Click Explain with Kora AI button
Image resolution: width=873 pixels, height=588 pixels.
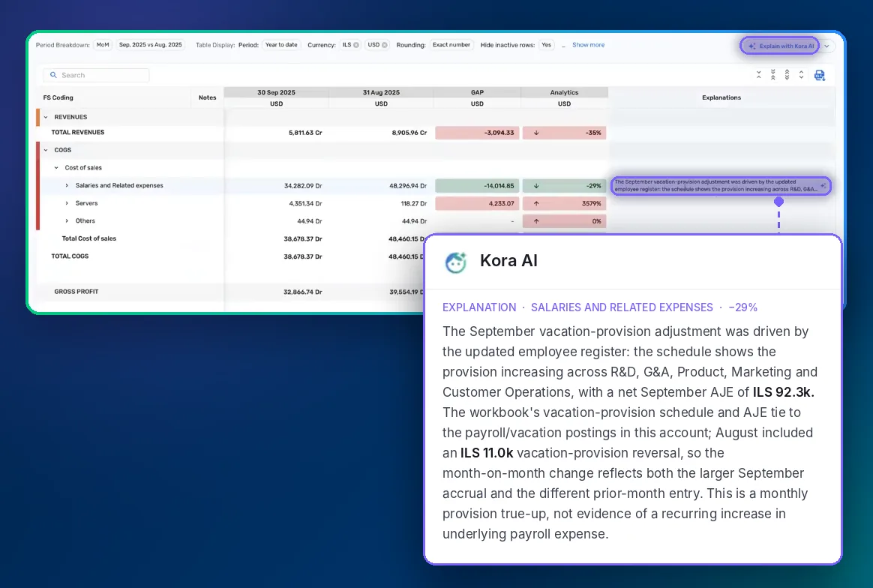tap(779, 46)
